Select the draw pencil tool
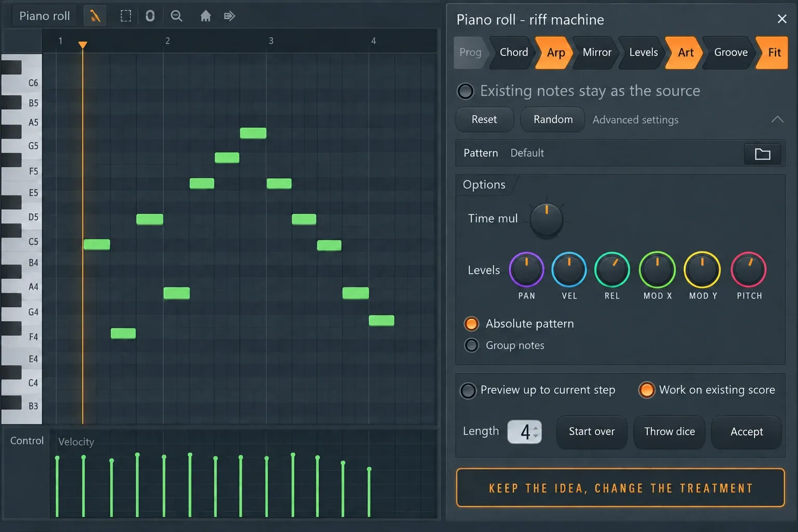 pos(95,16)
